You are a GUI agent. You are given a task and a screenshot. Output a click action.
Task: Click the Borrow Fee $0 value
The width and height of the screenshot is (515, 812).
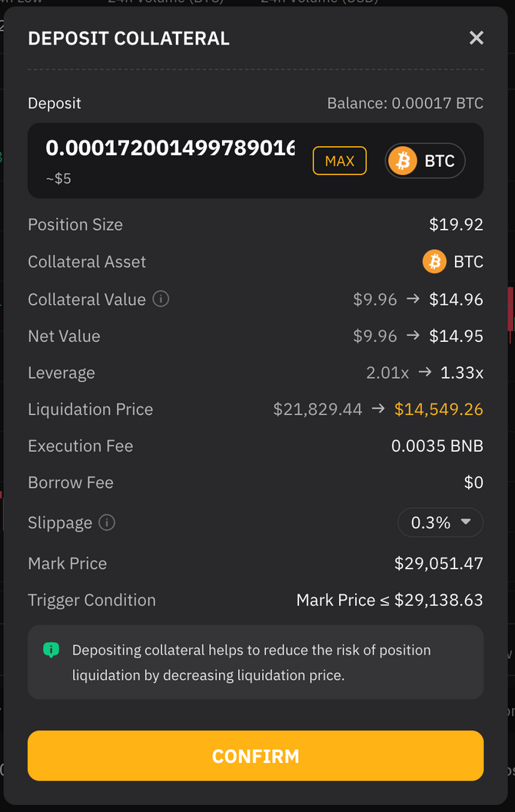click(473, 482)
